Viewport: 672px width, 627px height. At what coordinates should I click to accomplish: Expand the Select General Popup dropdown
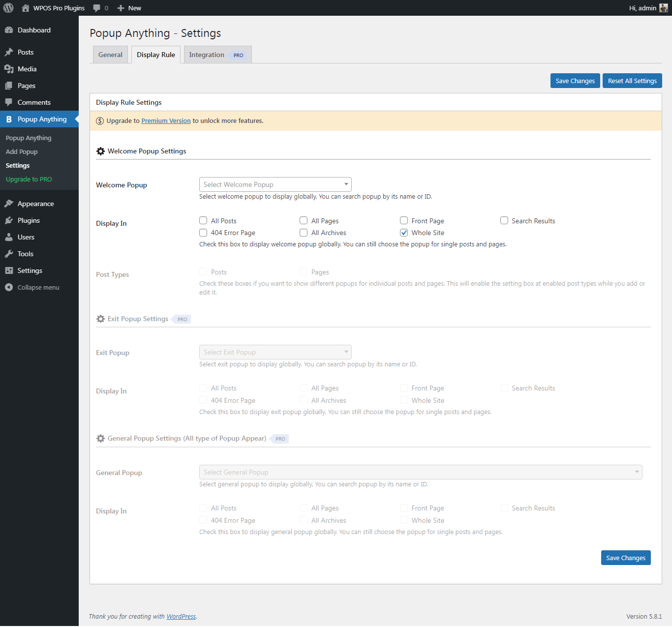[421, 472]
